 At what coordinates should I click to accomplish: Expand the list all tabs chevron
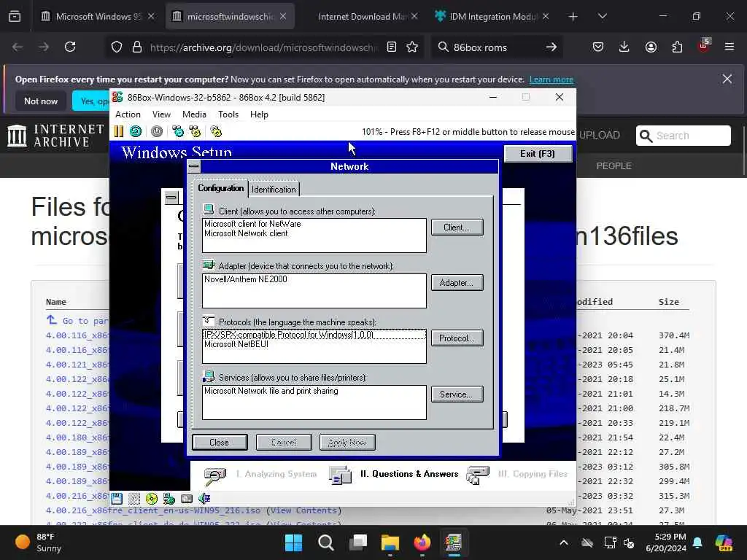point(602,17)
